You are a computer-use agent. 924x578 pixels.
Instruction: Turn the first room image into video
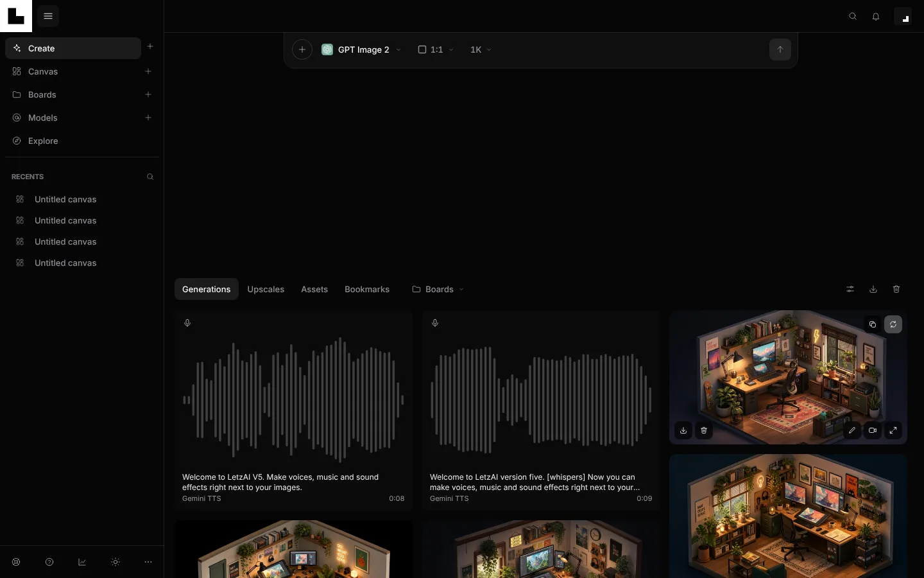coord(873,430)
